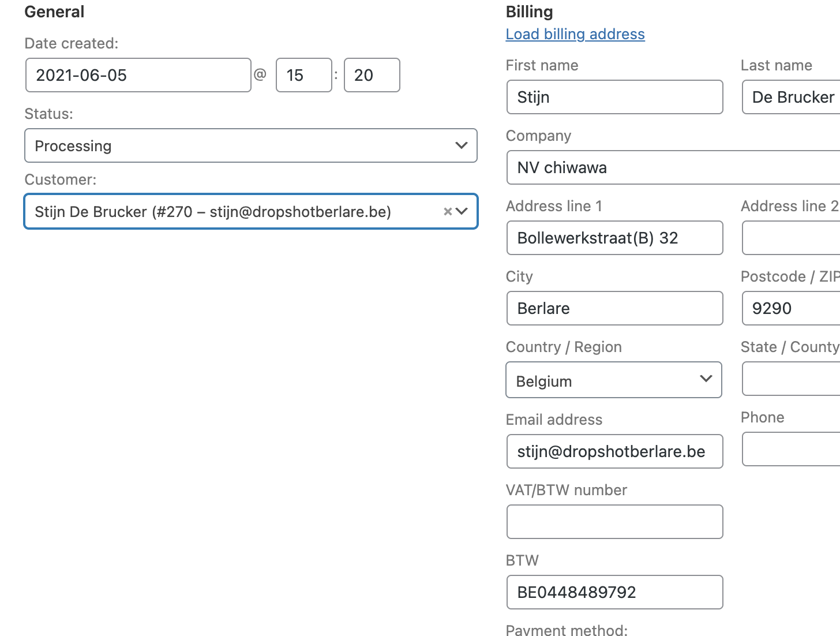Click the Billing section heading
The height and width of the screenshot is (636, 840).
pos(530,12)
